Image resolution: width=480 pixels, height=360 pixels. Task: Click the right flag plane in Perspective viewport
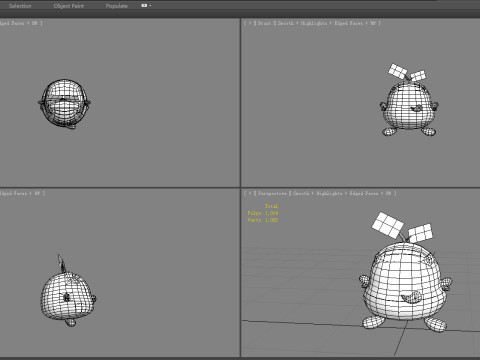[x=420, y=233]
